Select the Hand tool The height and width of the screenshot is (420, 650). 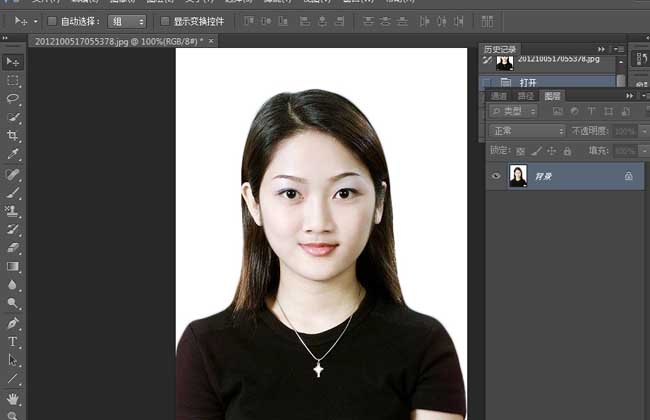[13, 399]
